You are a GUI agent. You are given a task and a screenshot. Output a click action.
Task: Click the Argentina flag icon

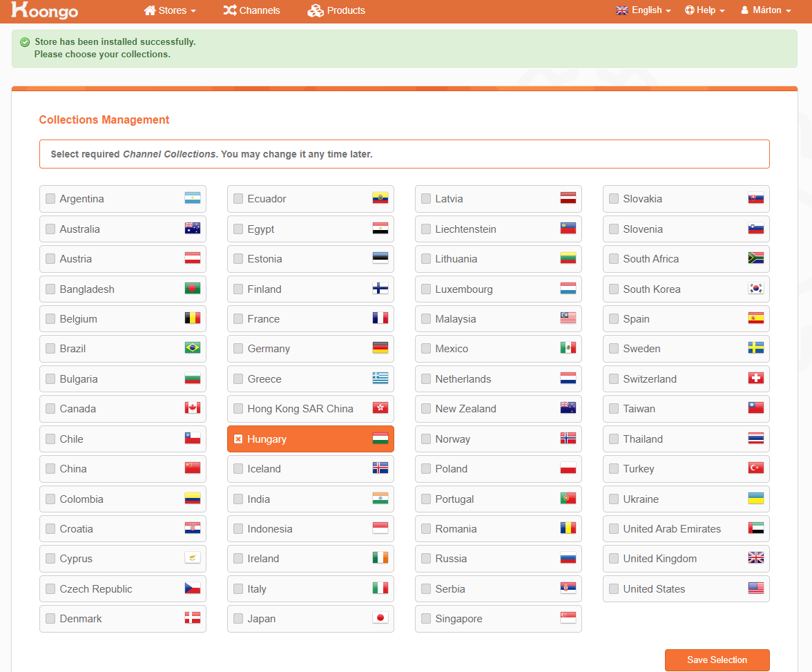(x=193, y=198)
